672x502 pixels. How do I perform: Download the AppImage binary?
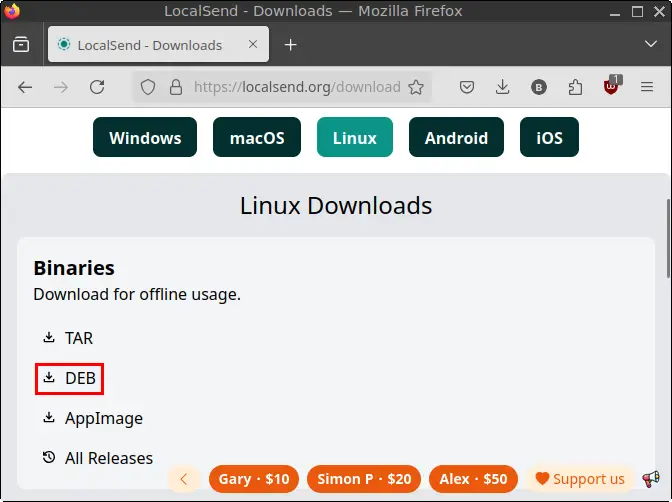[x=93, y=418]
